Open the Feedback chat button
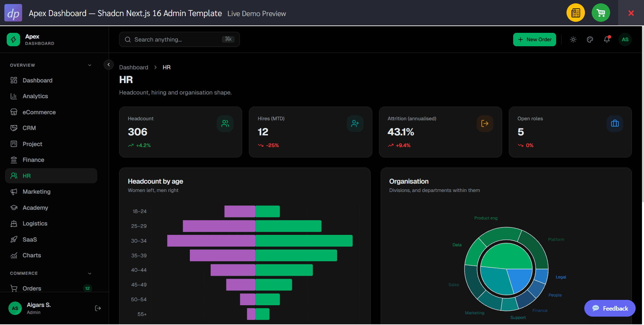Image resolution: width=644 pixels, height=325 pixels. (x=610, y=308)
